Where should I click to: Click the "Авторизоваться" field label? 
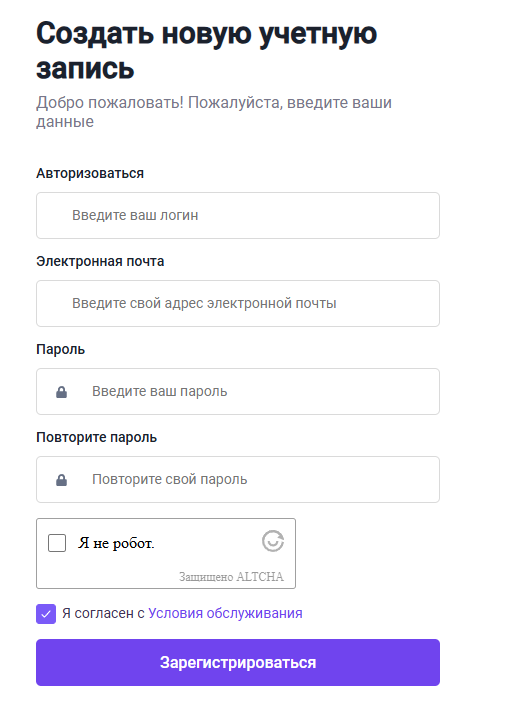pos(90,173)
